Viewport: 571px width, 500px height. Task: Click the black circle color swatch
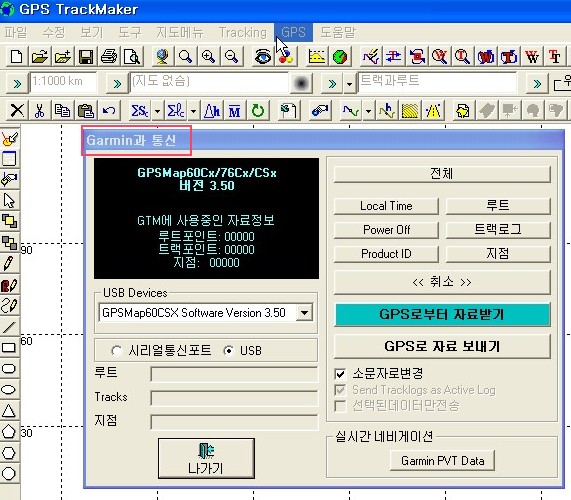302,83
